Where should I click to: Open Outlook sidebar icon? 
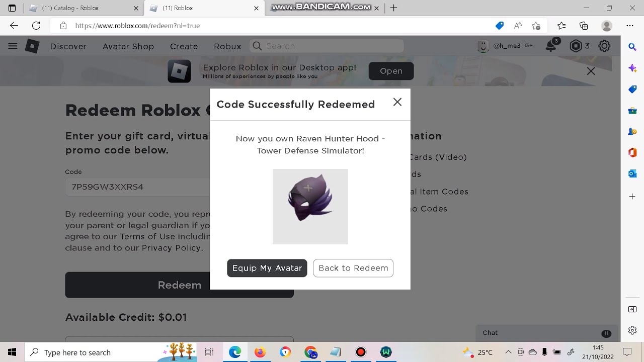tap(632, 174)
